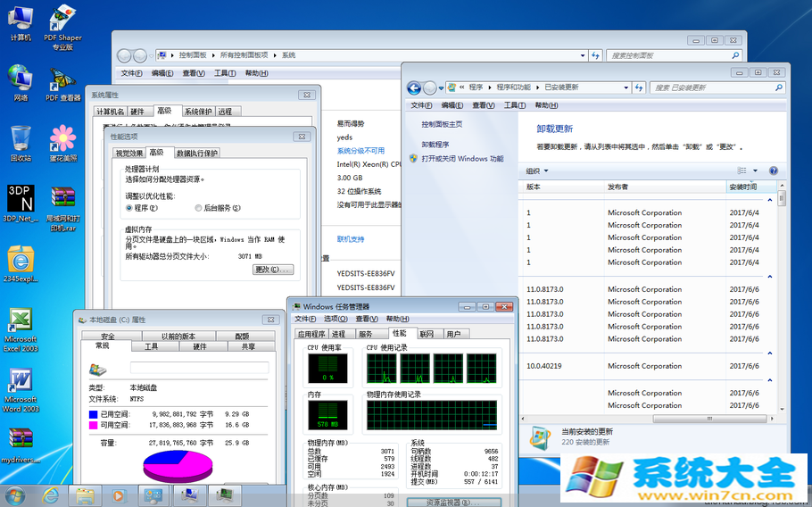Open PDF Shaper 专业版 desktop shortcut
812x507 pixels.
[x=62, y=28]
